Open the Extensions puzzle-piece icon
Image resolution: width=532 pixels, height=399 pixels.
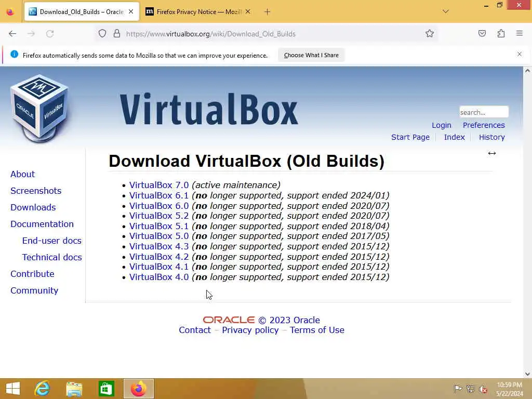tap(501, 33)
